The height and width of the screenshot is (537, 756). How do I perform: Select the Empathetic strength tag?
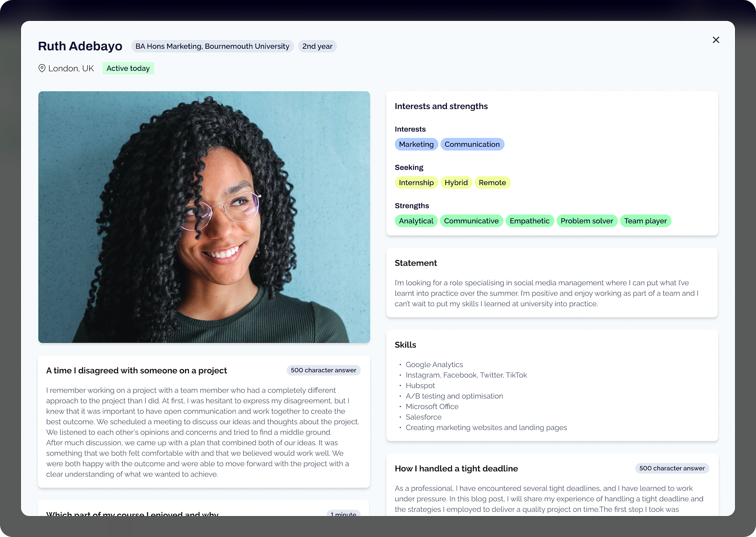coord(530,221)
